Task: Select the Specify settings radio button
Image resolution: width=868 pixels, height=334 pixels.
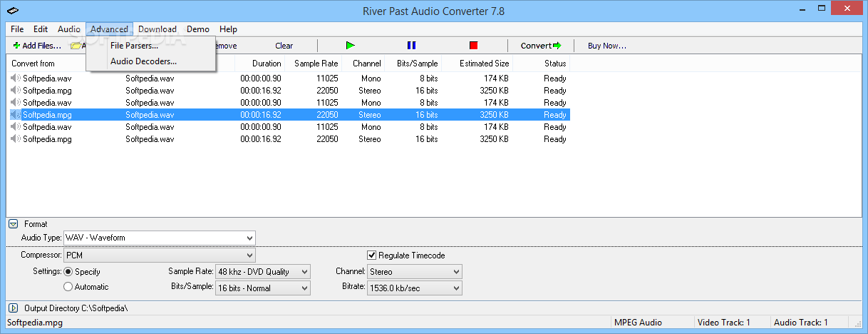Action: (x=68, y=272)
